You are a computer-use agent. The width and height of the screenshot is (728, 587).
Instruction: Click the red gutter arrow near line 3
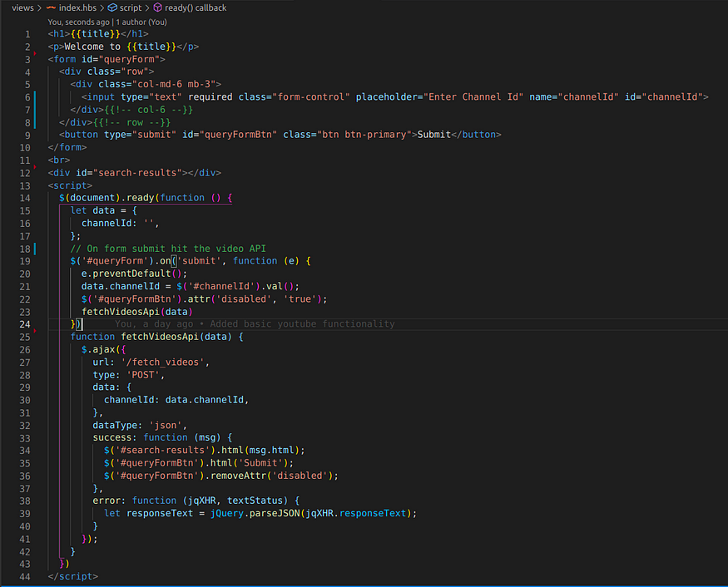pos(35,53)
